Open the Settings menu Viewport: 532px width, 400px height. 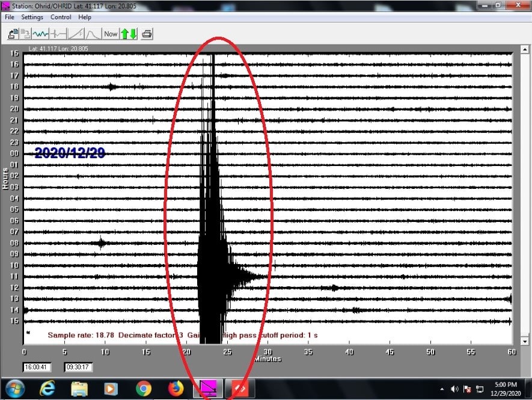32,17
